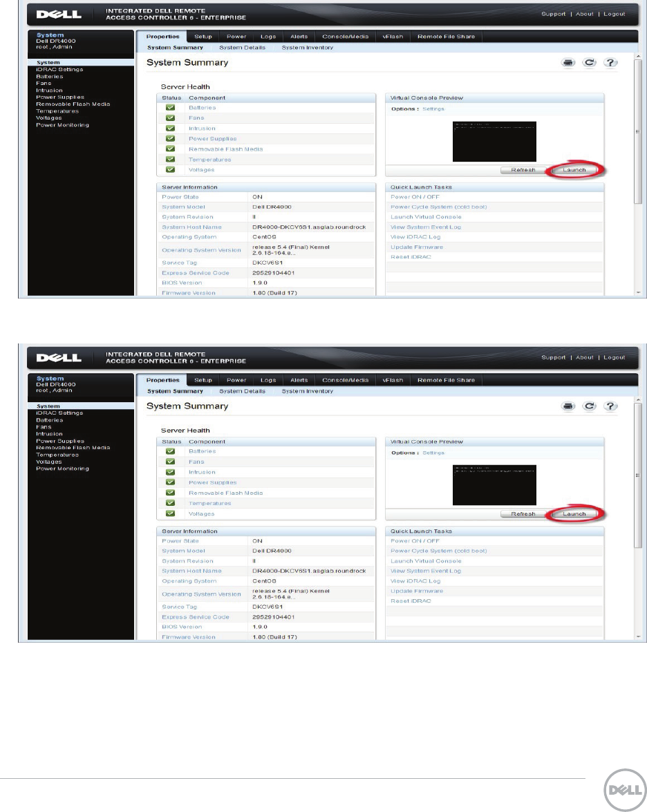Open Console/Media tab in lower screenshot
647x812 pixels.
tap(346, 380)
